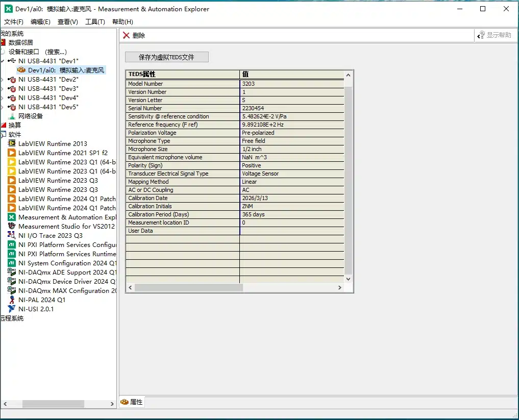
Task: Click the Model Number value 3203
Action: [x=248, y=84]
